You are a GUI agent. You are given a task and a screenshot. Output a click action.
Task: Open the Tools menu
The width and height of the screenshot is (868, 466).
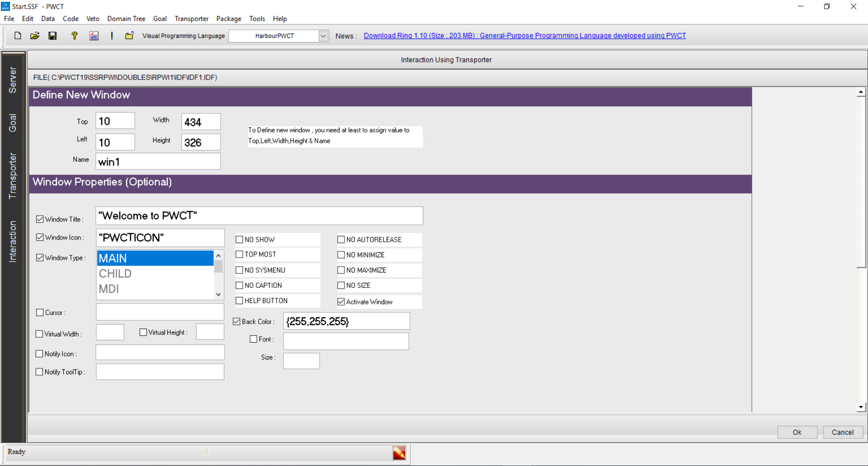(257, 19)
